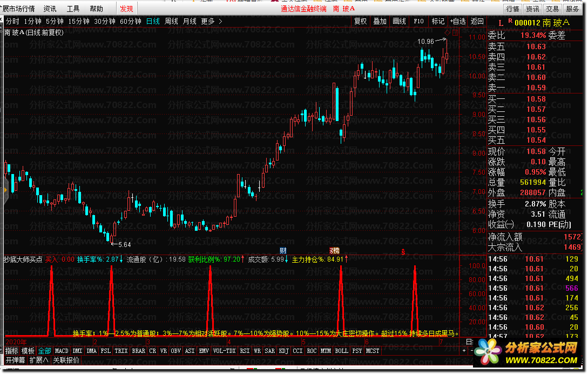Select the 30分钟 period tab

(105, 22)
